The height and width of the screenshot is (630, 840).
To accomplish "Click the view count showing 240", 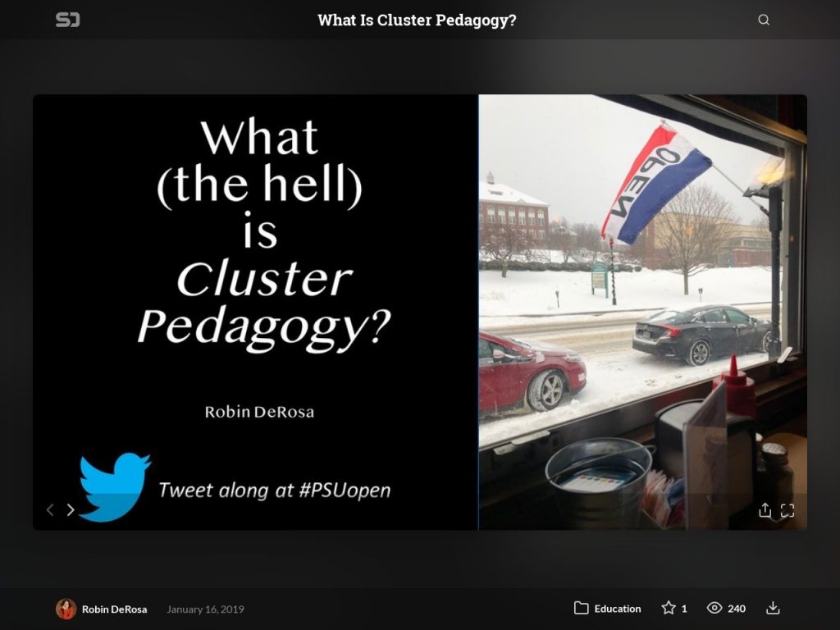I will point(736,609).
